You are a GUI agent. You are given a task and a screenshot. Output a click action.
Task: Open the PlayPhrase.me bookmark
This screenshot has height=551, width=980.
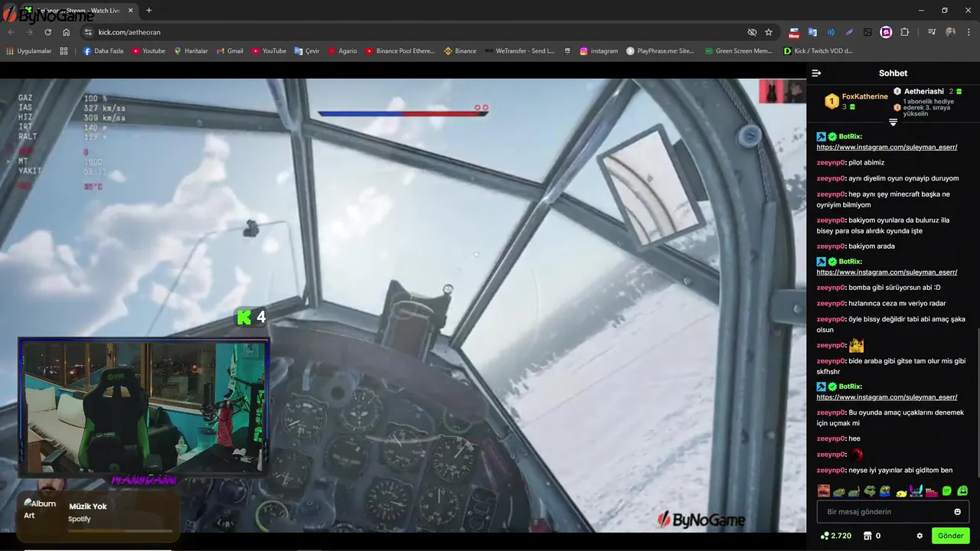[x=660, y=51]
